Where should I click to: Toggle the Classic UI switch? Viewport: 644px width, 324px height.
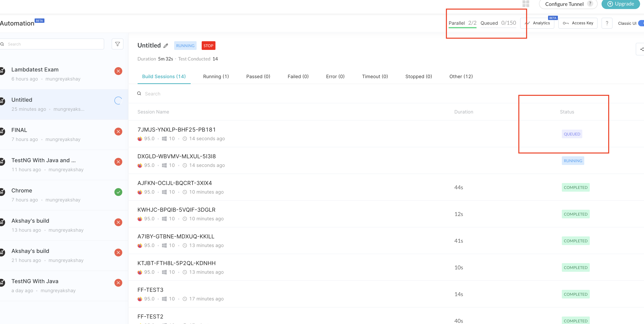click(x=641, y=23)
